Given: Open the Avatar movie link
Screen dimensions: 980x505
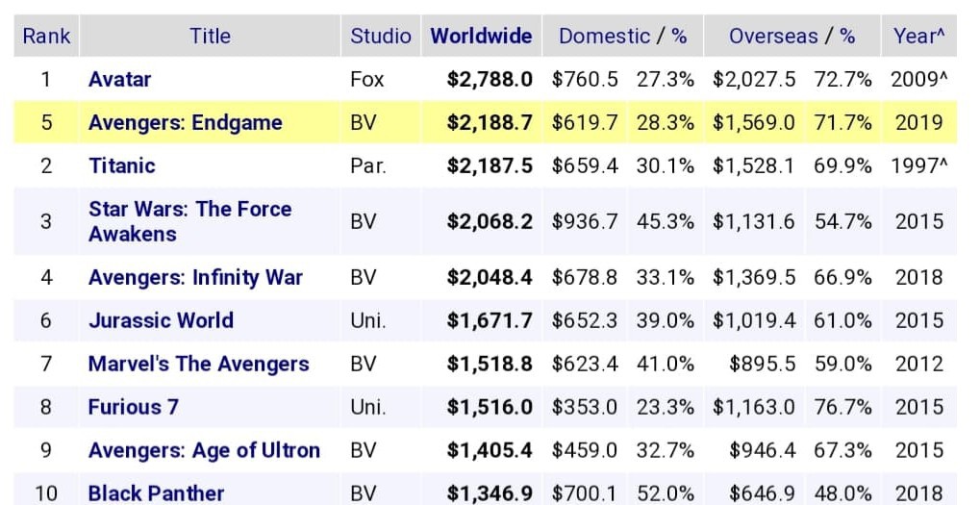Looking at the screenshot, I should tap(119, 79).
